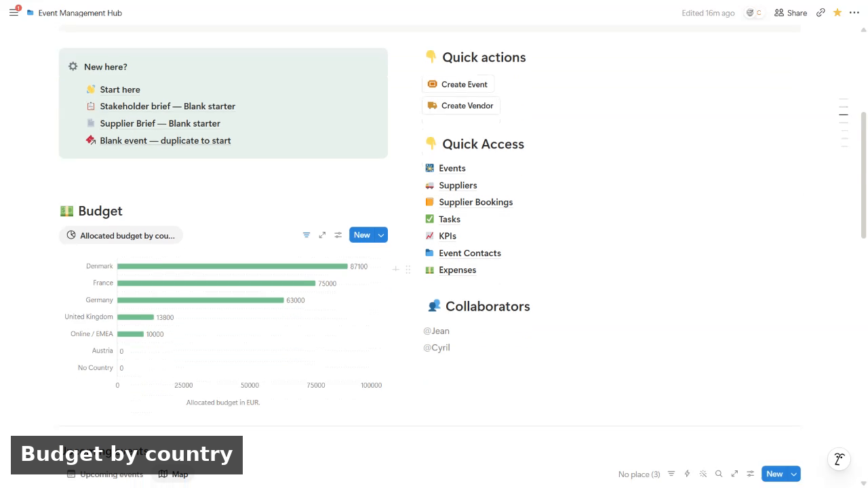This screenshot has height=488, width=868.
Task: Open the three-dot page options menu
Action: [x=854, y=12]
